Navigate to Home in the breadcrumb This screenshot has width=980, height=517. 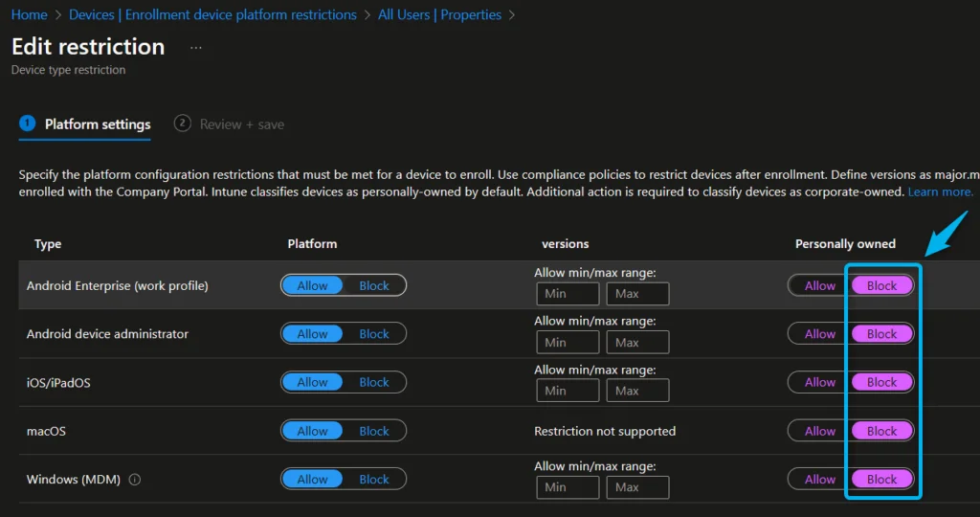[x=30, y=14]
